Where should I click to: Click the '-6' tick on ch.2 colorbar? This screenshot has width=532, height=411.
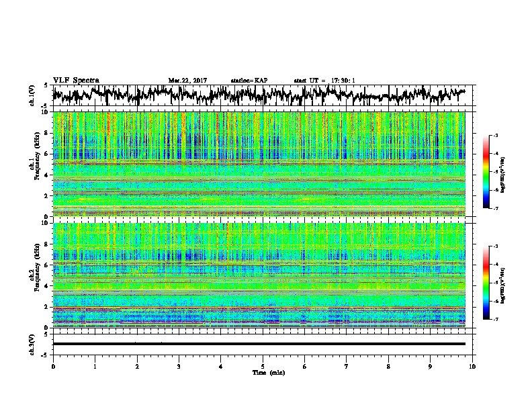[495, 301]
